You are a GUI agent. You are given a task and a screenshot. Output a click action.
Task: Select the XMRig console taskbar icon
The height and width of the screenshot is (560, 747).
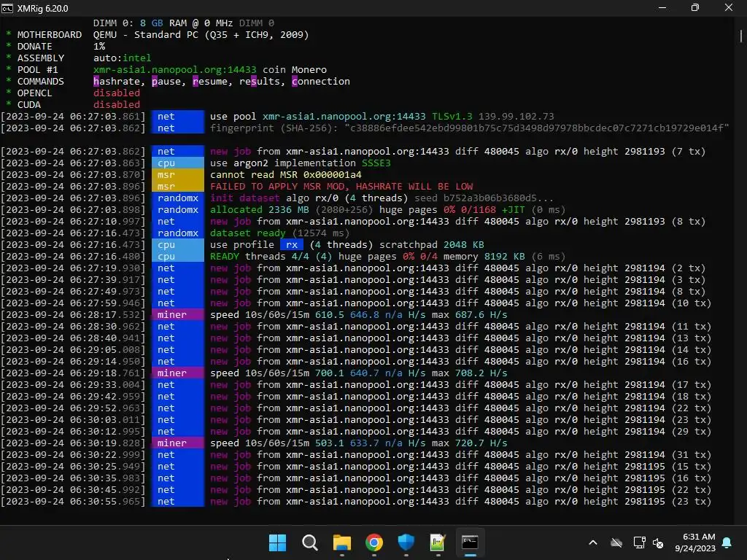[x=470, y=542]
